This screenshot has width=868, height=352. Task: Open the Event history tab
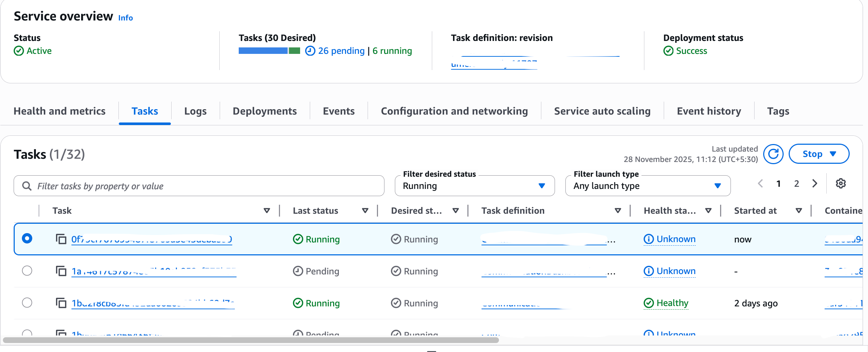709,111
